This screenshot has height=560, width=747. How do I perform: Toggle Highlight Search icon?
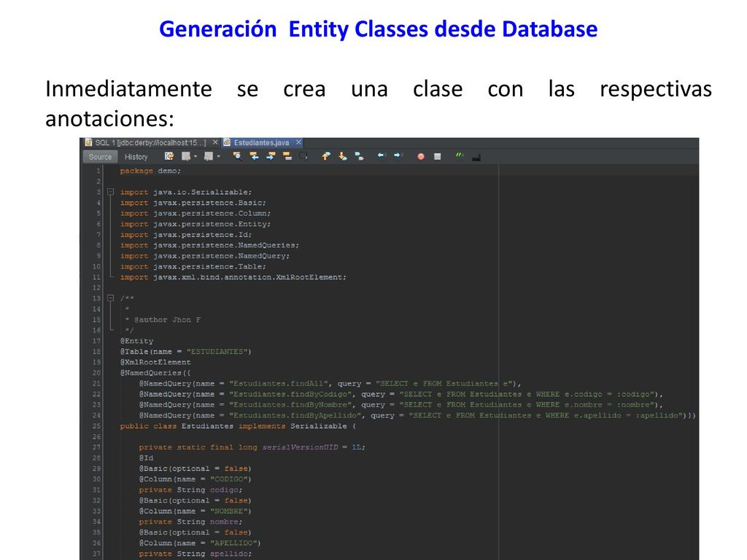[x=287, y=156]
